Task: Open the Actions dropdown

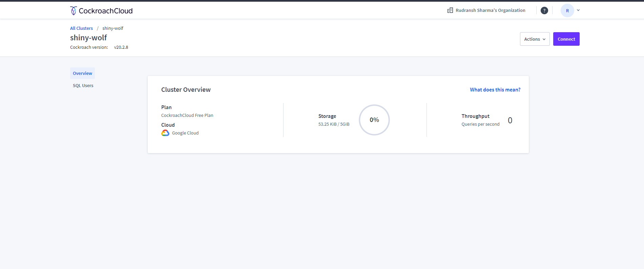Action: tap(535, 39)
